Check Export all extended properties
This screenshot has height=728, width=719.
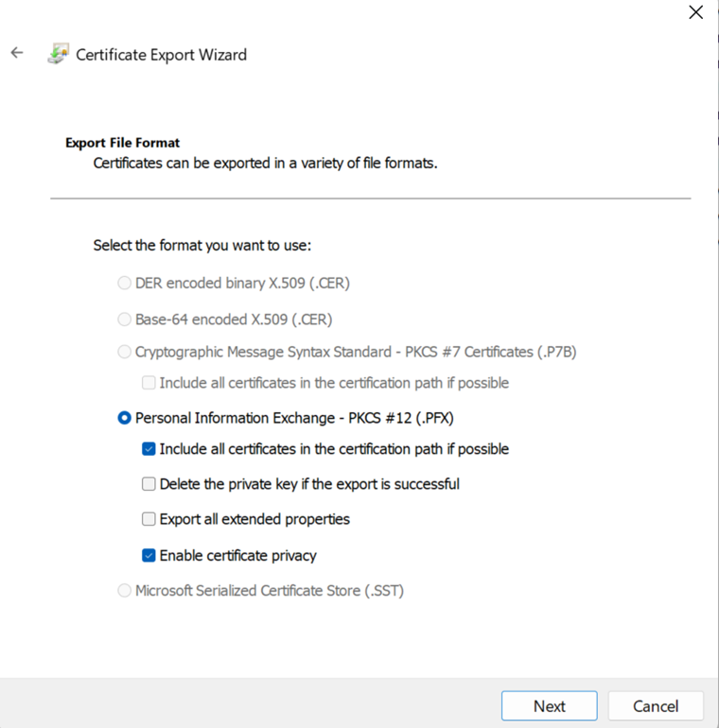coord(149,519)
